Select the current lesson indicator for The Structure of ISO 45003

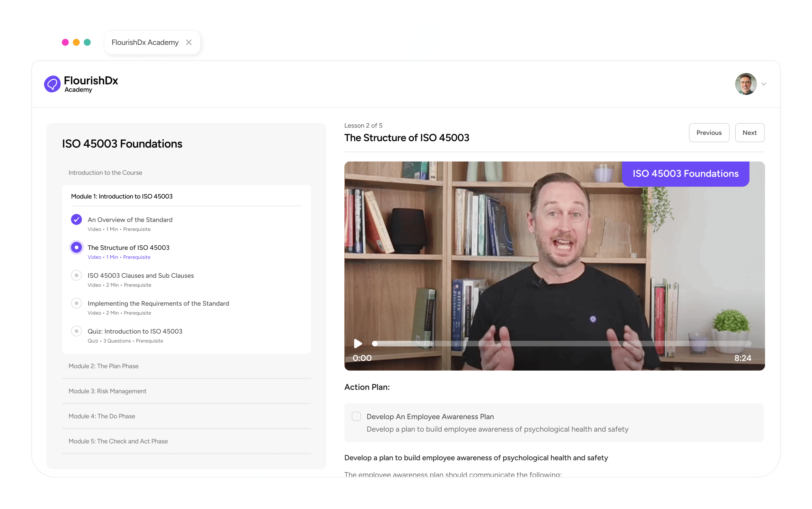[x=76, y=247]
